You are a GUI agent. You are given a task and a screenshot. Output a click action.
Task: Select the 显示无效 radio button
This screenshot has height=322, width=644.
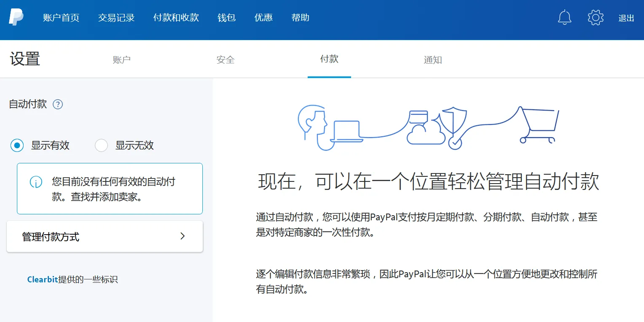click(x=101, y=146)
